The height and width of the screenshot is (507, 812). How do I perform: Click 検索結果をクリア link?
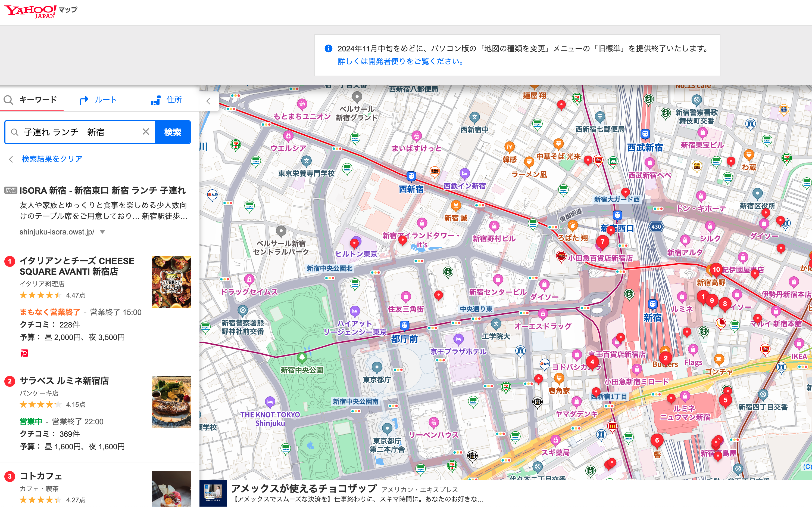coord(52,159)
